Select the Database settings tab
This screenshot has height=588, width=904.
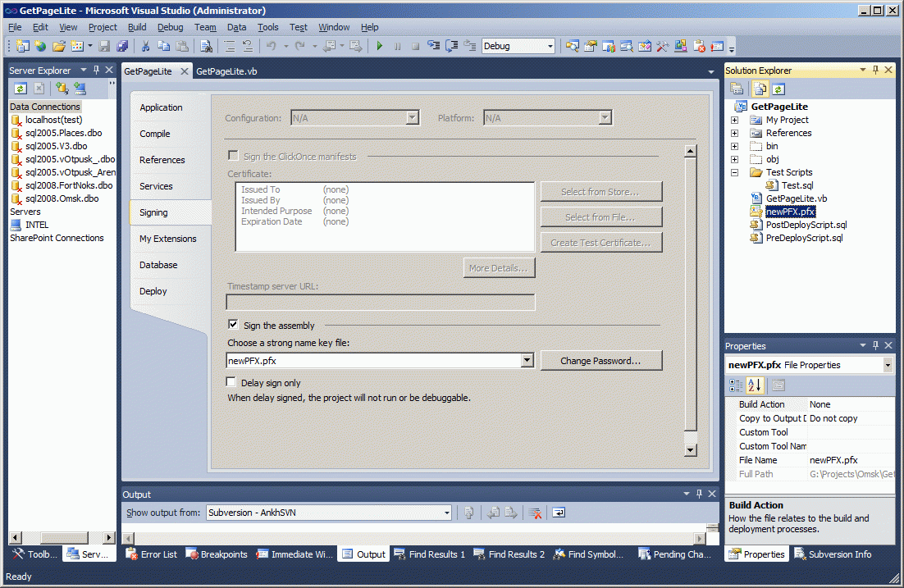click(x=158, y=265)
